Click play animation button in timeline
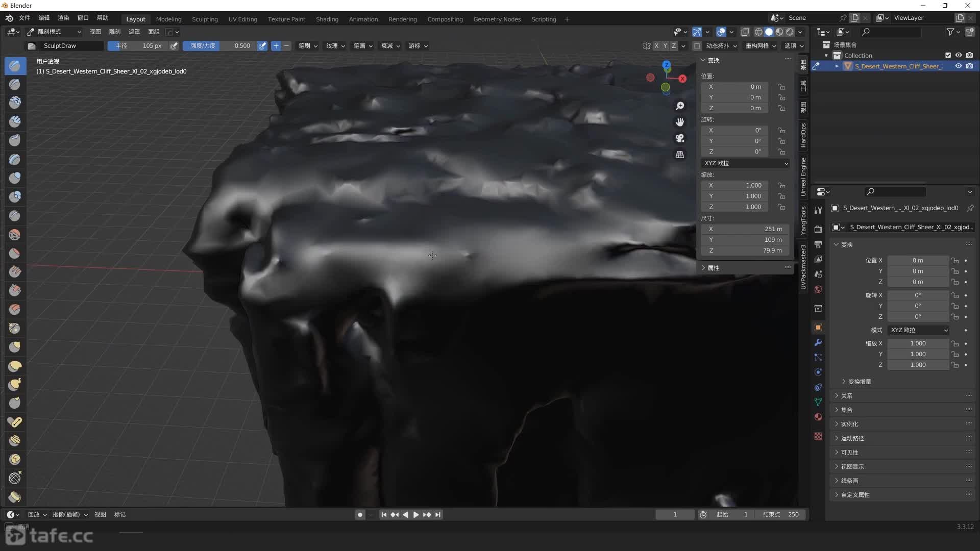Image resolution: width=980 pixels, height=551 pixels. pyautogui.click(x=416, y=515)
